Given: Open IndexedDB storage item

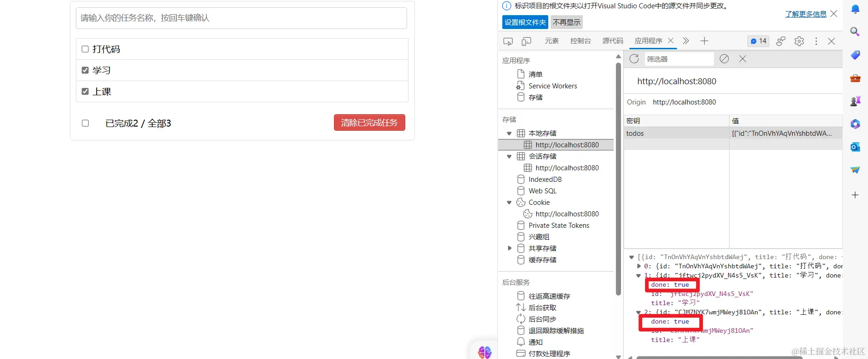Looking at the screenshot, I should coord(545,179).
